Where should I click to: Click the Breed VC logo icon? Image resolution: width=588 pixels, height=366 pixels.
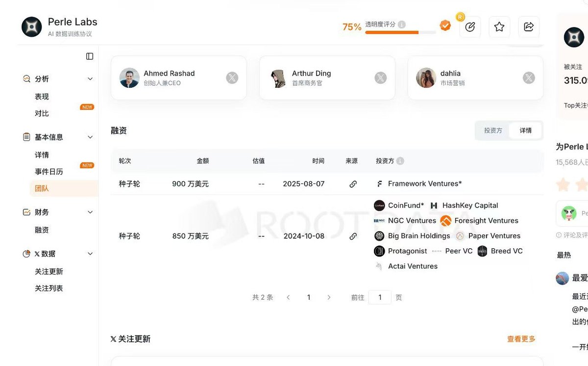pyautogui.click(x=483, y=251)
